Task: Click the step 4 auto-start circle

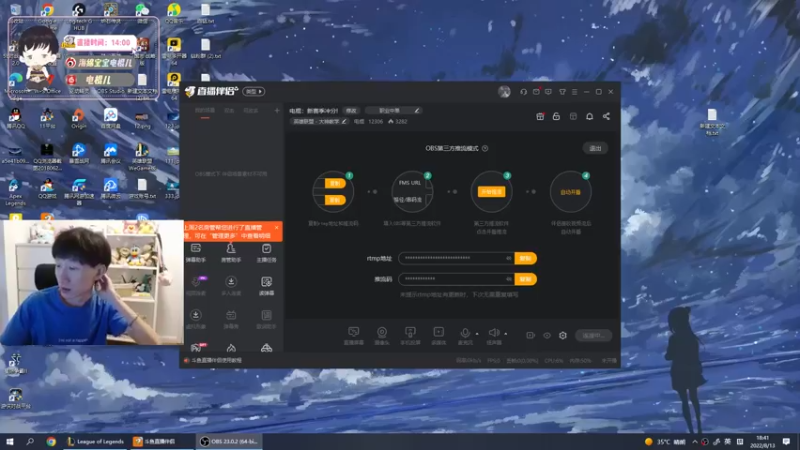Action: click(570, 192)
